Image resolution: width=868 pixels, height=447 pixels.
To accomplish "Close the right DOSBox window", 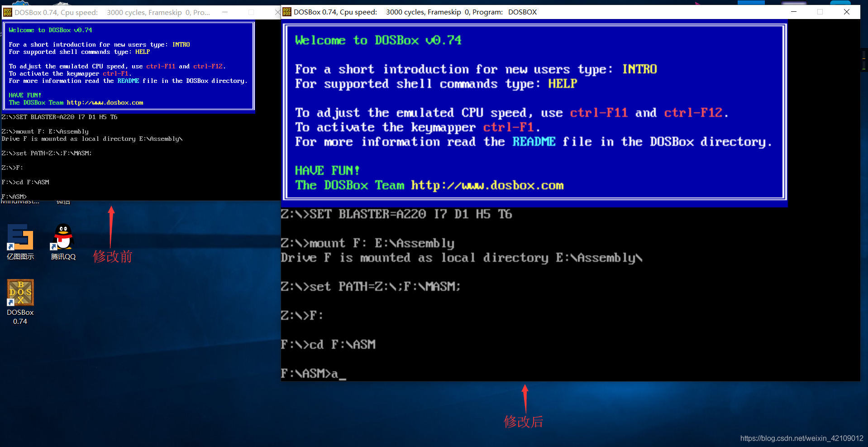I will 847,12.
